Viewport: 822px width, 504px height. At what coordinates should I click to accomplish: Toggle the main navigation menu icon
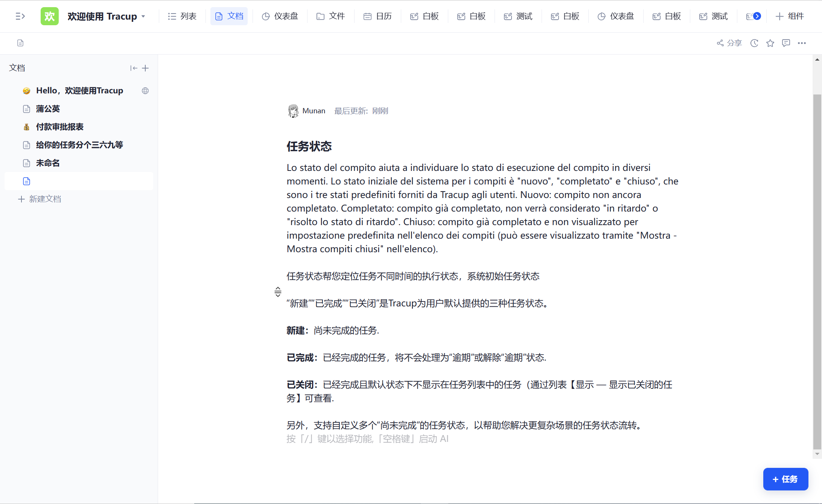[20, 16]
